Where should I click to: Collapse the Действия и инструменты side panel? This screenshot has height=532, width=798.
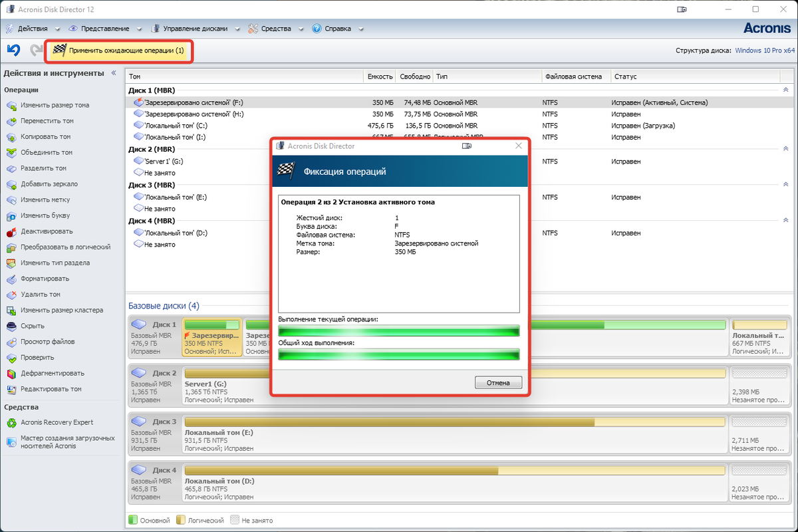point(114,73)
